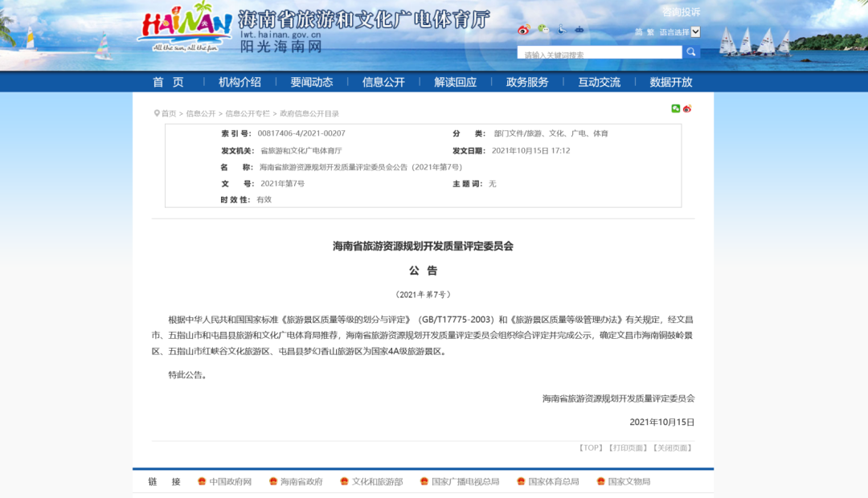Select 首页 in the navigation bar

(169, 82)
